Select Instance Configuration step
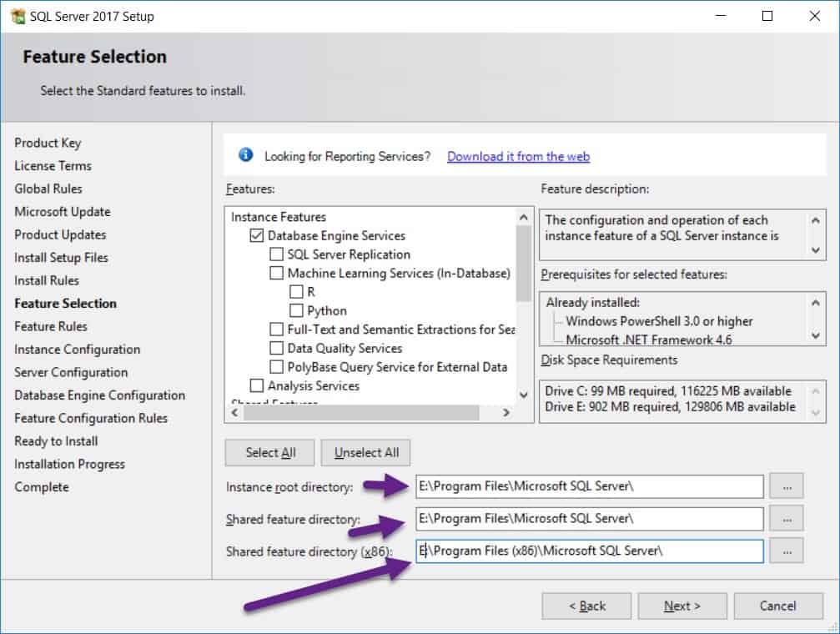840x634 pixels. [x=77, y=350]
